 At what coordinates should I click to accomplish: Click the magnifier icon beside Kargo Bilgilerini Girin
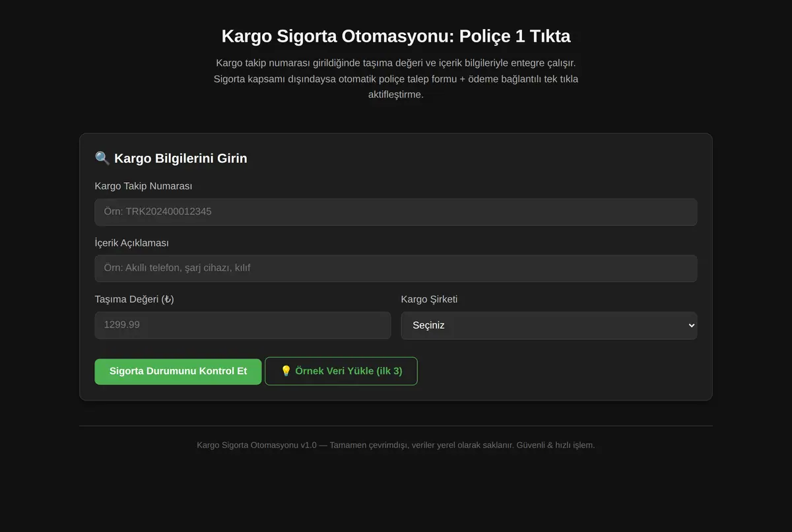coord(102,158)
